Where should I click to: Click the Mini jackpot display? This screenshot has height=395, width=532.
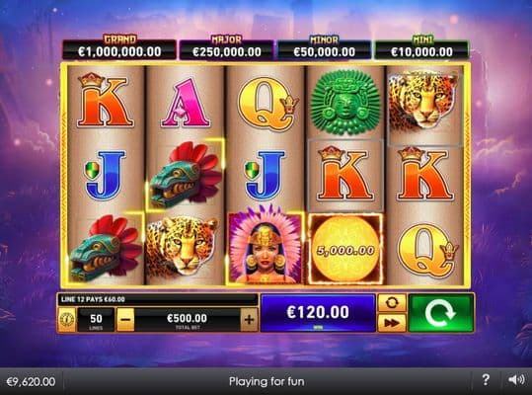click(x=421, y=47)
